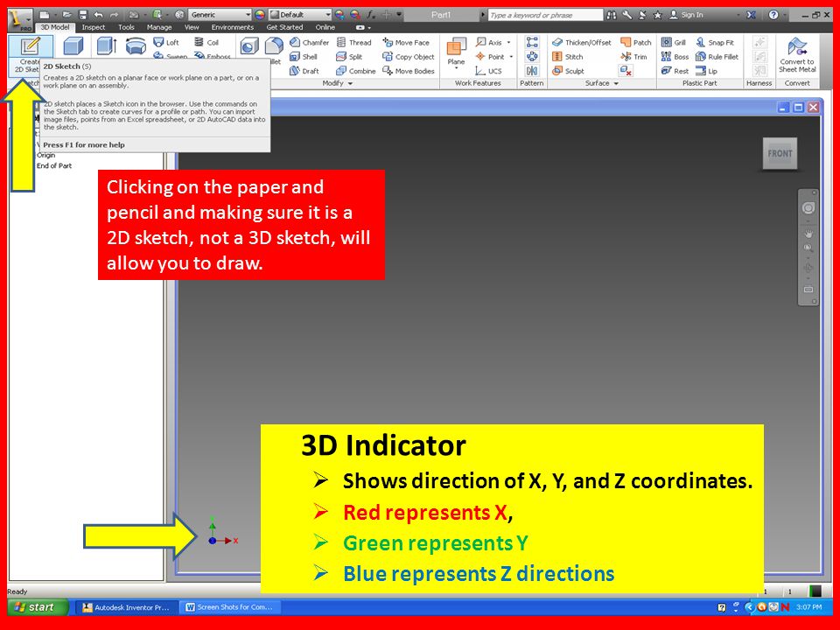
Task: Select the Rest tool
Action: tap(675, 71)
